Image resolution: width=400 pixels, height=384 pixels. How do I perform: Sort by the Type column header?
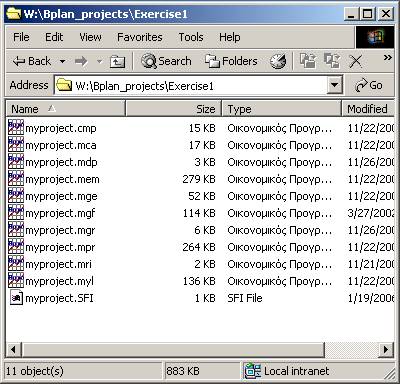(281, 109)
